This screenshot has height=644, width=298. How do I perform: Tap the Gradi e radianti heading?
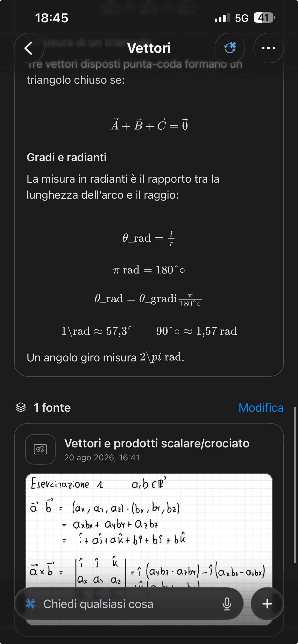point(67,157)
